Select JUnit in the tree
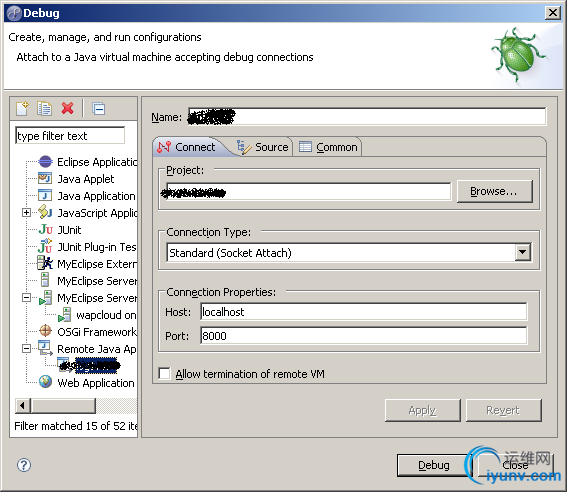This screenshot has width=567, height=492. pyautogui.click(x=69, y=230)
